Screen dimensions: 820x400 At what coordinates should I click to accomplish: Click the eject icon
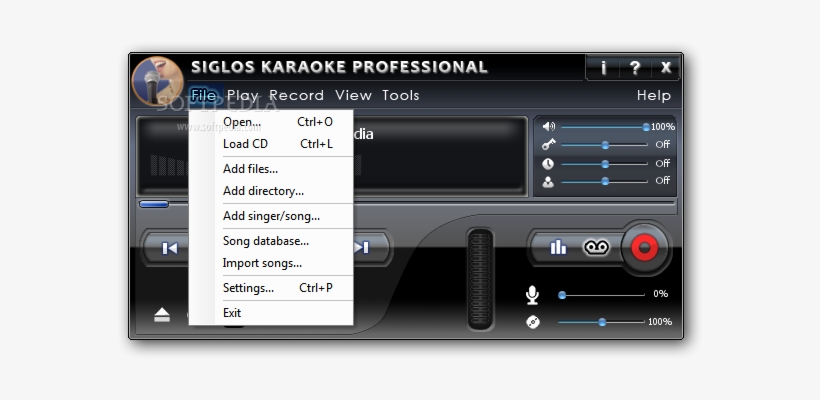(x=162, y=315)
